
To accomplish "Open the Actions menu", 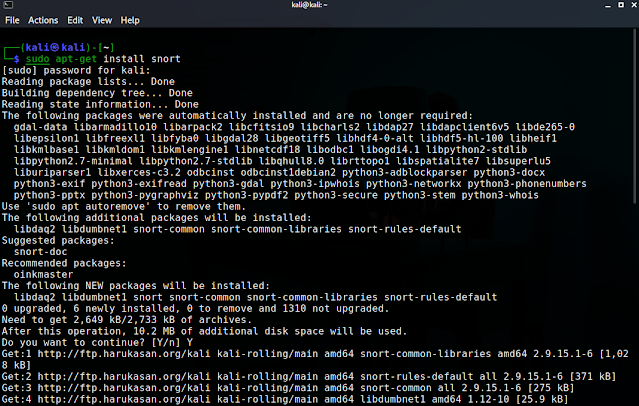I will pyautogui.click(x=43, y=20).
